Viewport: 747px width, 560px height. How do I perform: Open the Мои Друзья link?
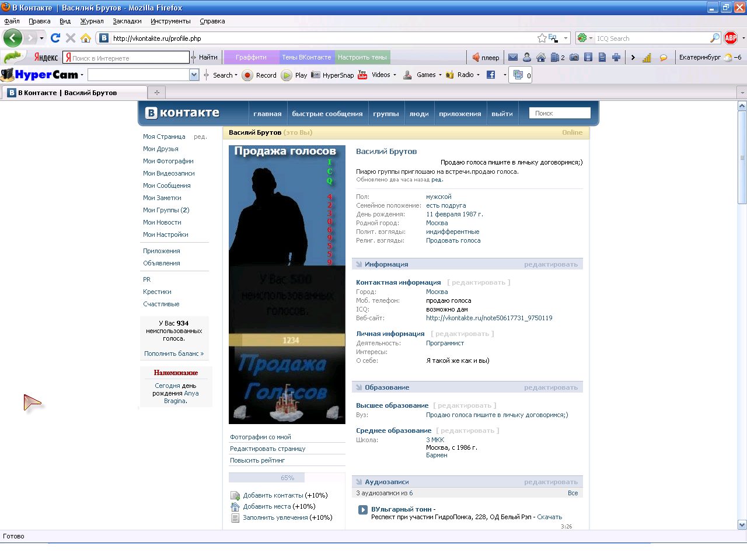click(x=160, y=149)
